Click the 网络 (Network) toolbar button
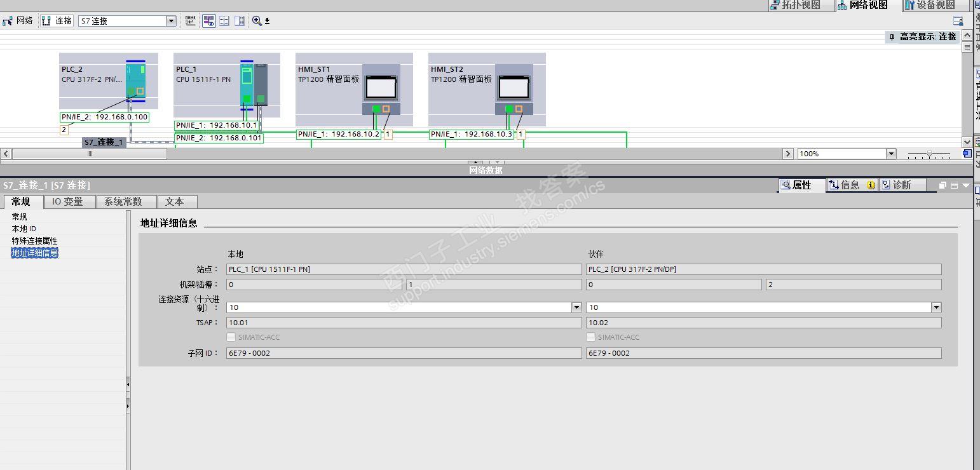The height and width of the screenshot is (470, 980). tap(18, 21)
